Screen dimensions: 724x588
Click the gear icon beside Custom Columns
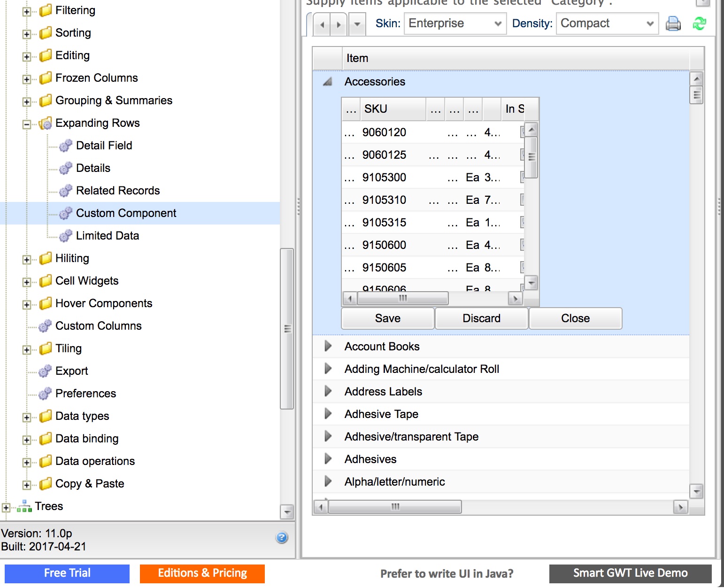pos(45,326)
